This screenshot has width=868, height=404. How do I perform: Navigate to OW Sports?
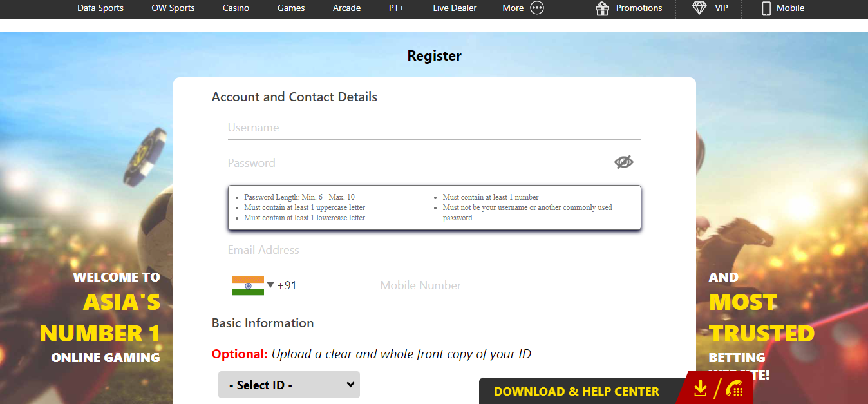pos(173,8)
